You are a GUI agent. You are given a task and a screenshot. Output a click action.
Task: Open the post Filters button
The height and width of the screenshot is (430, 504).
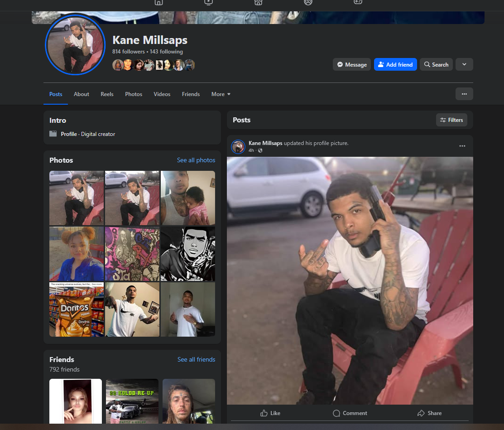click(451, 120)
